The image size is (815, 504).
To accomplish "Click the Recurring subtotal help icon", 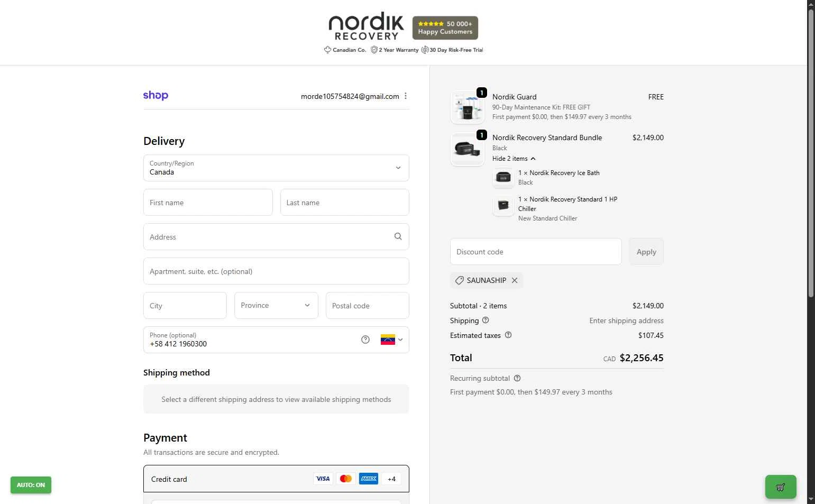I will [517, 378].
